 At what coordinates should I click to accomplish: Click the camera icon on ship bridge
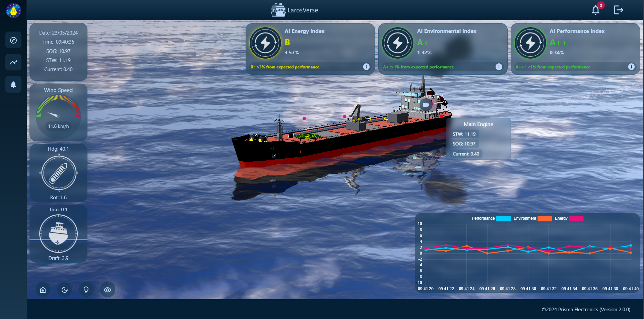pyautogui.click(x=426, y=105)
